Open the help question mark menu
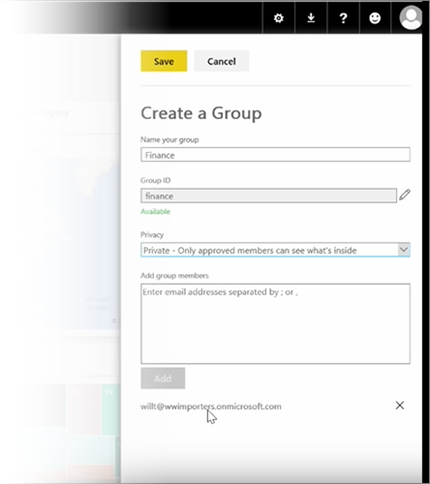 tap(343, 18)
